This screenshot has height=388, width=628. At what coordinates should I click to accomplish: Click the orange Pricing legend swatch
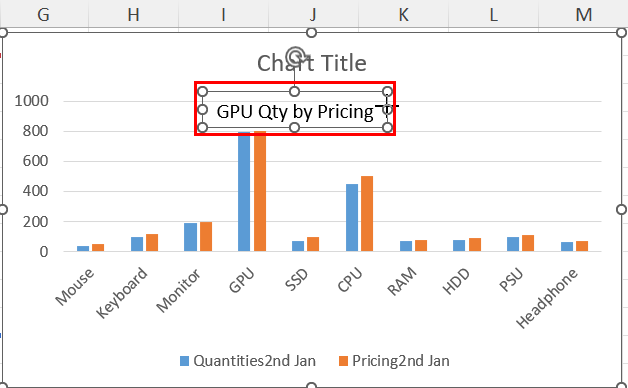[343, 361]
